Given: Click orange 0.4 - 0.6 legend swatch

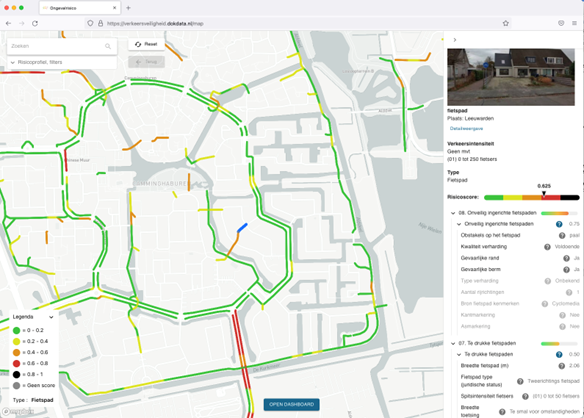Looking at the screenshot, I should click(x=16, y=352).
